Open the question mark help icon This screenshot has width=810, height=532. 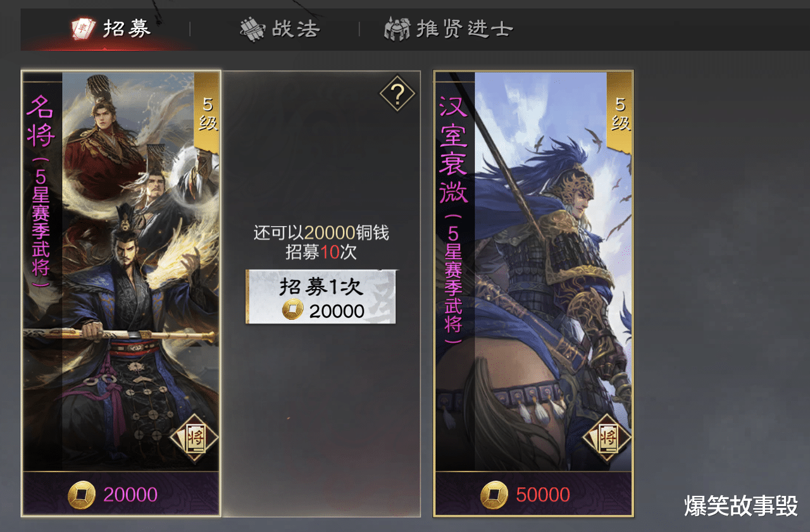point(397,94)
